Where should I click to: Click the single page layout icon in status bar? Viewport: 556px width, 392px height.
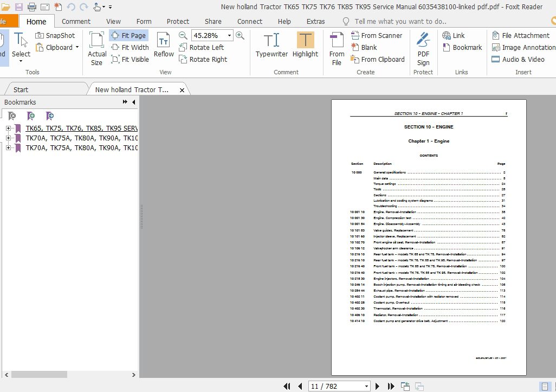[545, 386]
